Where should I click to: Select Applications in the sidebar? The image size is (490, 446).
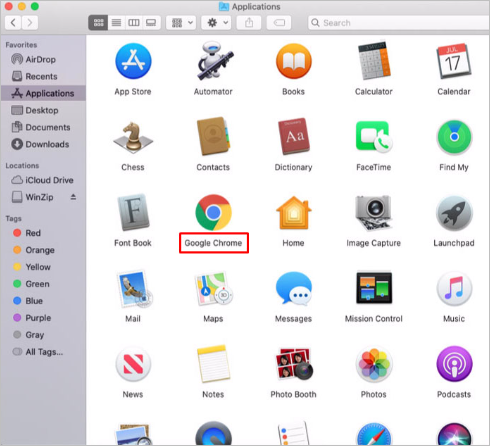[x=43, y=93]
